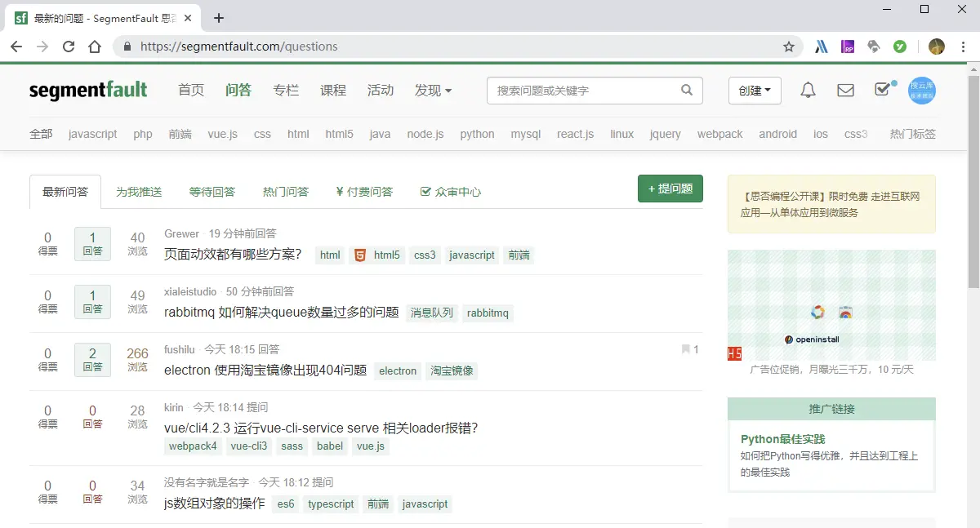The image size is (980, 528).
Task: Open question about rabbitmq queue数量过多
Action: [x=282, y=313]
